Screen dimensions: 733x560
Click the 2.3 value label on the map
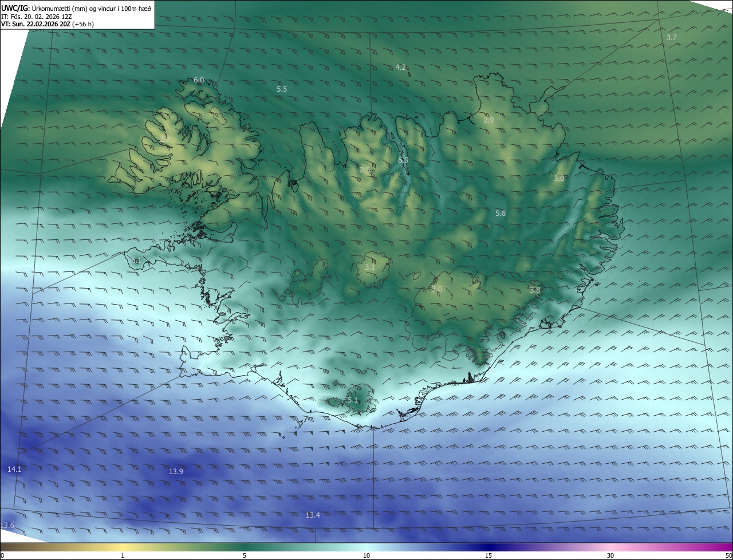165,139
